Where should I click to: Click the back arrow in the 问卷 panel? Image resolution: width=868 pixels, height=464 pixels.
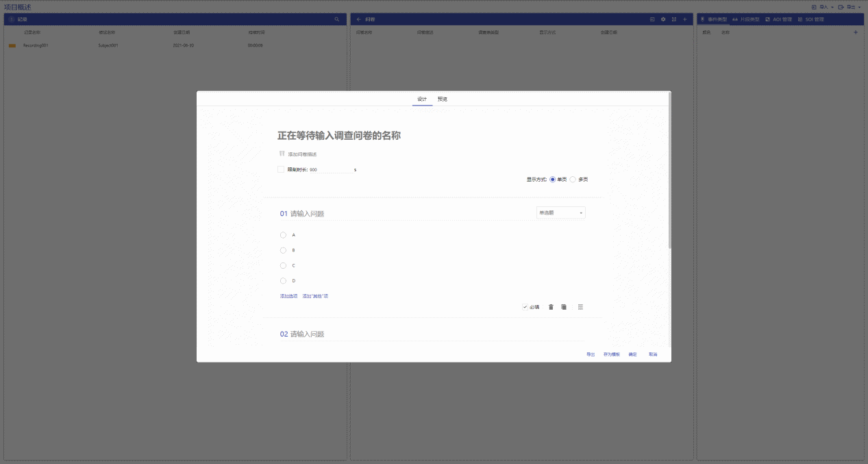click(x=359, y=19)
